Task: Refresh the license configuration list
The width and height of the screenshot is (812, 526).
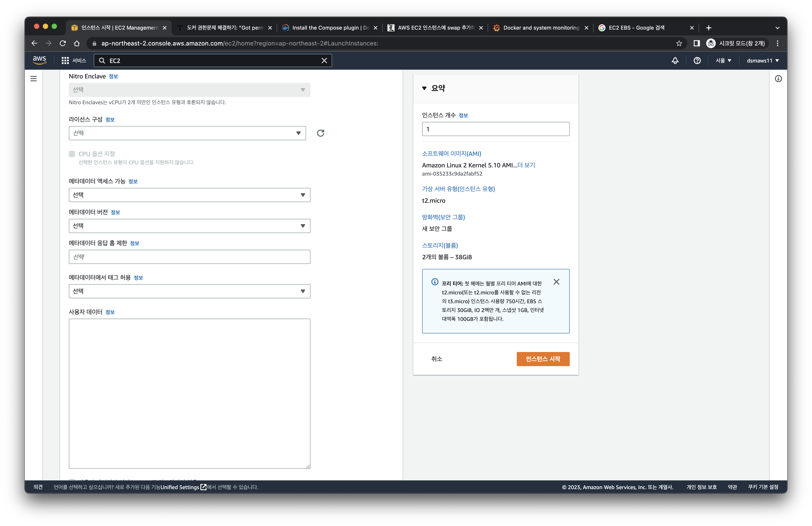Action: pyautogui.click(x=320, y=133)
